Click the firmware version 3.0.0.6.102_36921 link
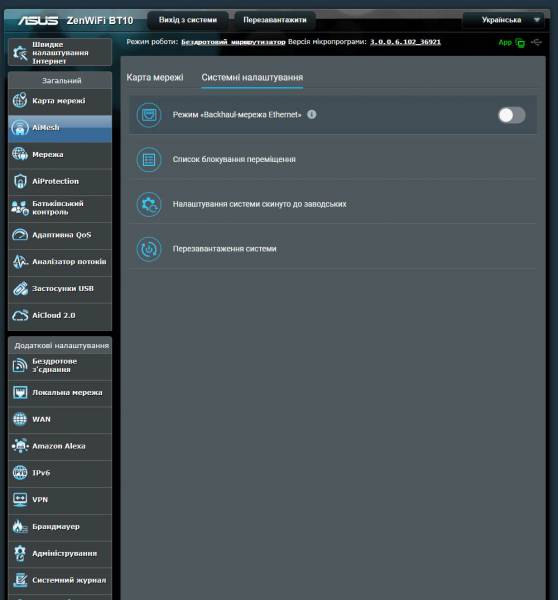558x600 pixels. click(405, 42)
